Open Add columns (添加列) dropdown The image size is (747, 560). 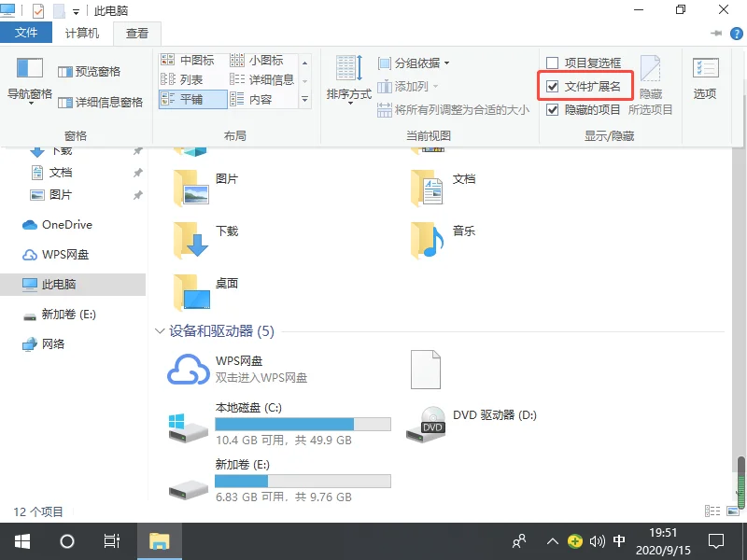408,87
